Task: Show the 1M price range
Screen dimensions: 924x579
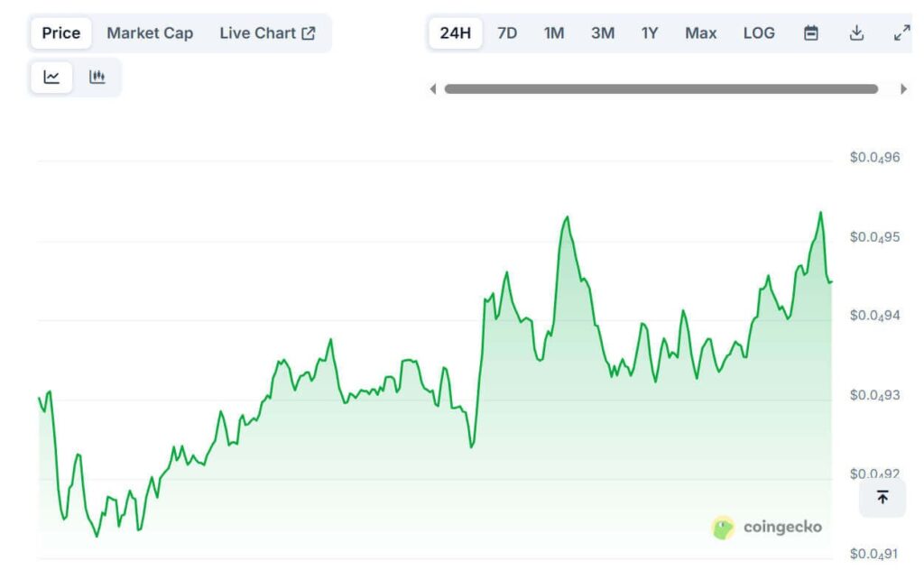Action: coord(554,33)
